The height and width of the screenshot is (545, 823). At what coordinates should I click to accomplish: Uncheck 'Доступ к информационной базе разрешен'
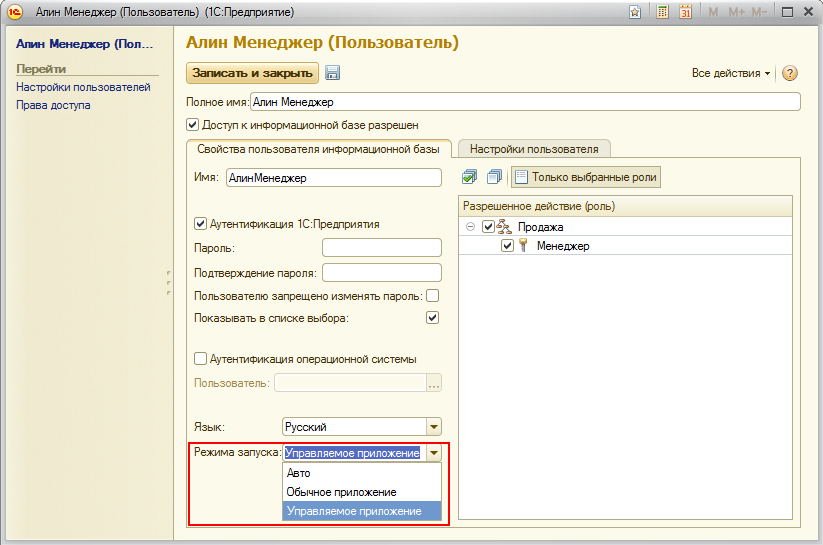193,125
